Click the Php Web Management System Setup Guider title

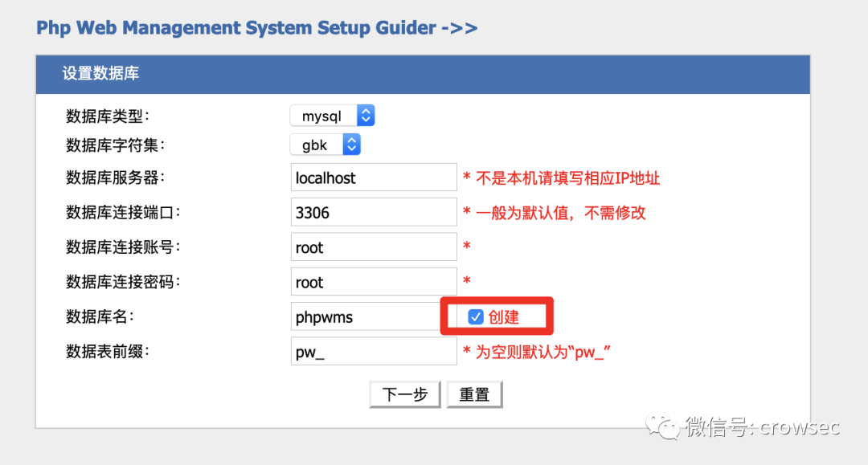click(256, 27)
